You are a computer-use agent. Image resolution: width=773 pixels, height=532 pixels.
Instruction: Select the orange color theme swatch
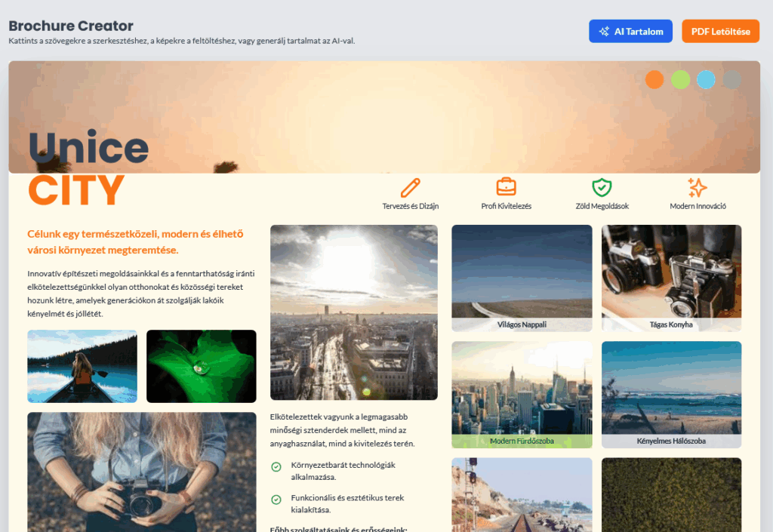pos(654,79)
